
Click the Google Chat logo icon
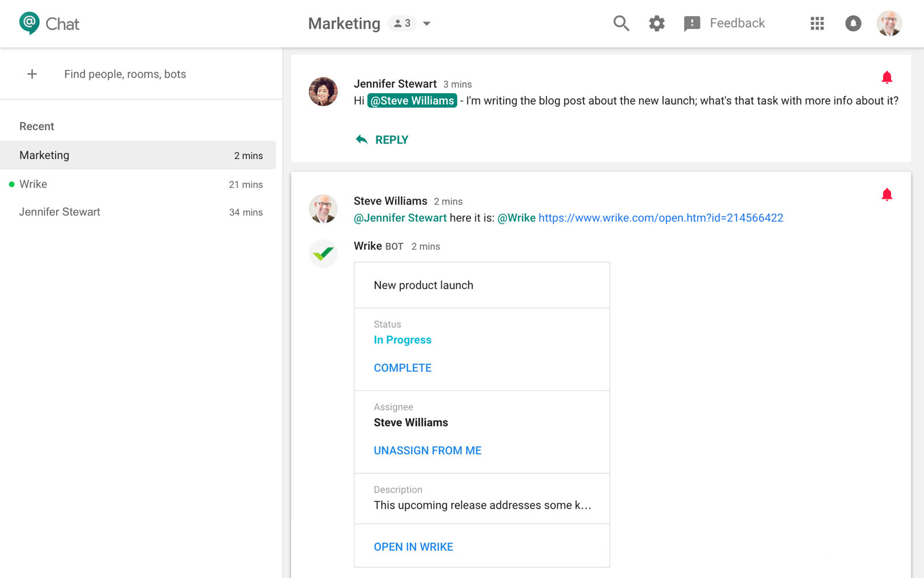(29, 23)
